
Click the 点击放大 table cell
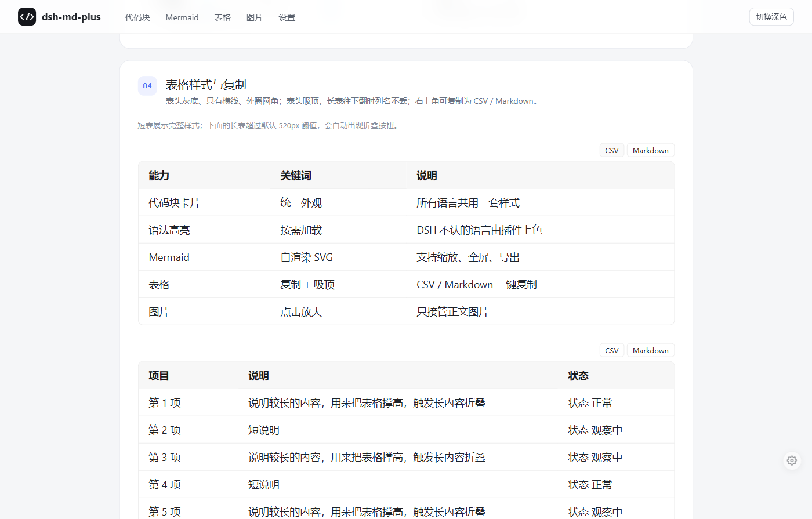[338, 311]
